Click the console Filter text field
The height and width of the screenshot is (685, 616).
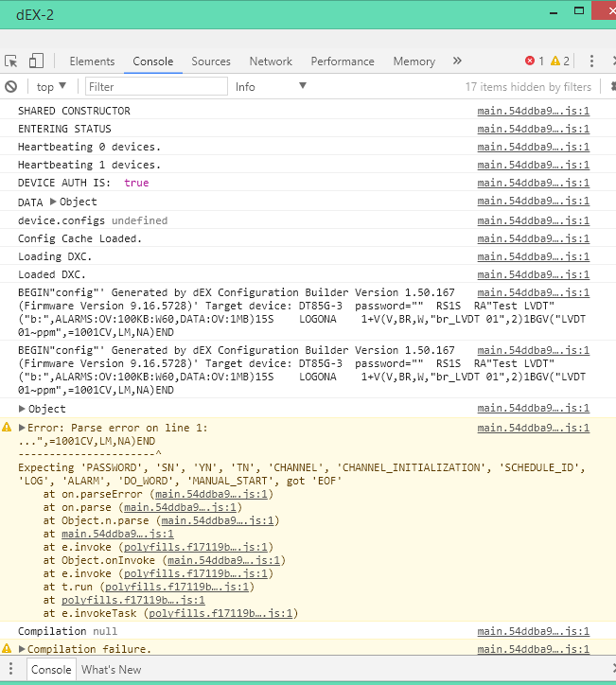point(156,86)
